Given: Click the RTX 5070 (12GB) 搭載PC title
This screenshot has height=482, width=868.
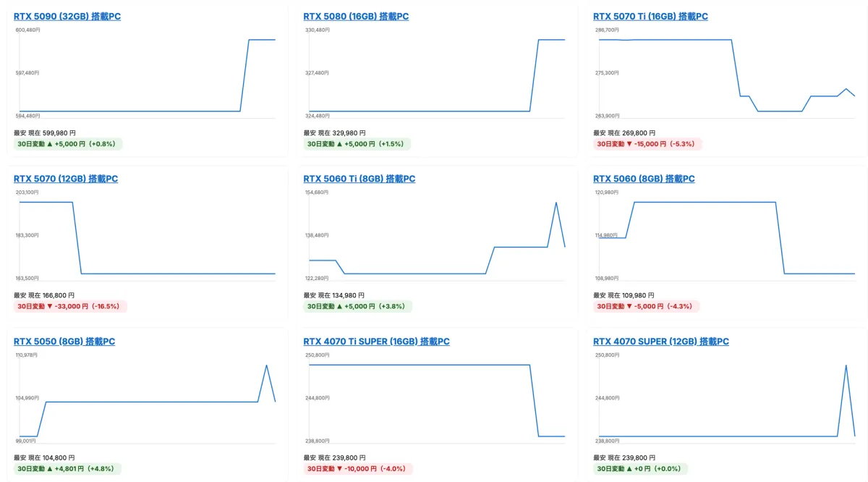Looking at the screenshot, I should coord(65,179).
